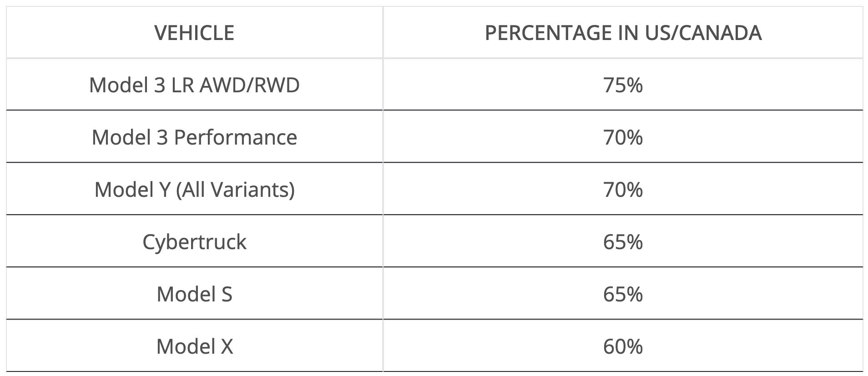The image size is (868, 376).
Task: Select the Cybertruck cell
Action: point(194,241)
